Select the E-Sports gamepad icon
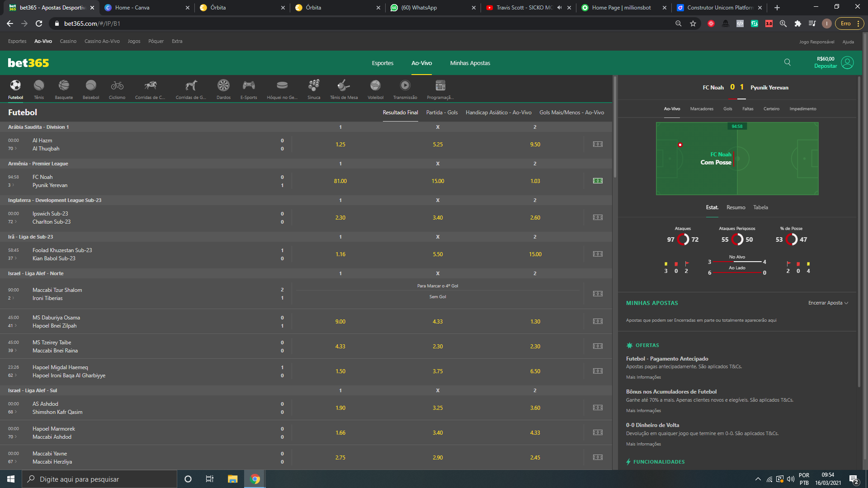The image size is (868, 488). 249,85
